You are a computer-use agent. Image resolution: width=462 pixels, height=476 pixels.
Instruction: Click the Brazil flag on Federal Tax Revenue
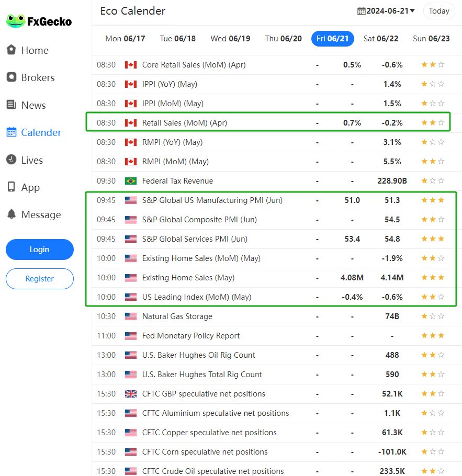point(131,181)
